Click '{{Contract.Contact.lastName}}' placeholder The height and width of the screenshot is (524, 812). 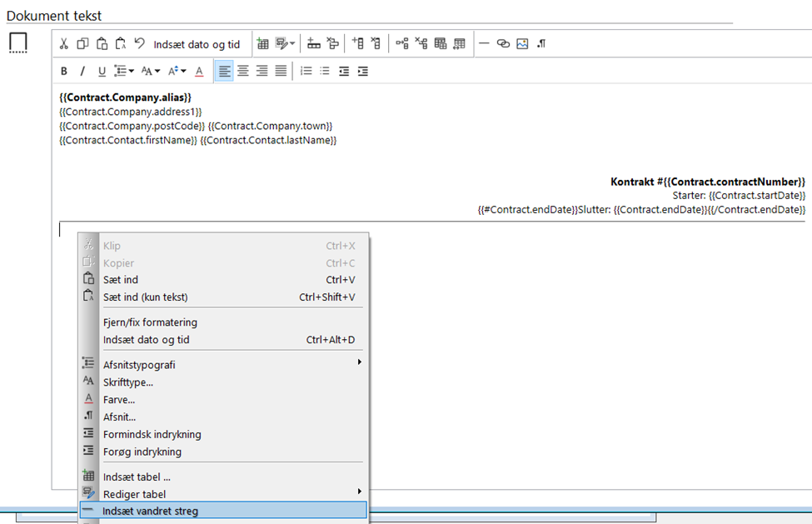(268, 140)
